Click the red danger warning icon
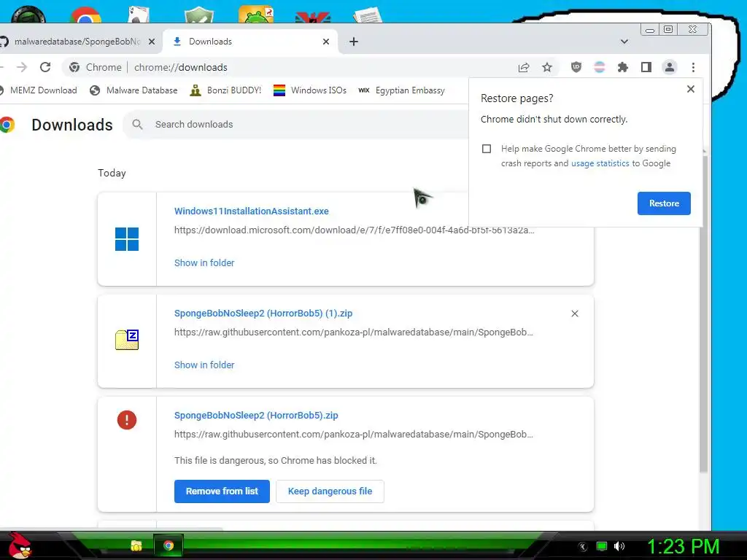This screenshot has height=560, width=747. (x=127, y=420)
